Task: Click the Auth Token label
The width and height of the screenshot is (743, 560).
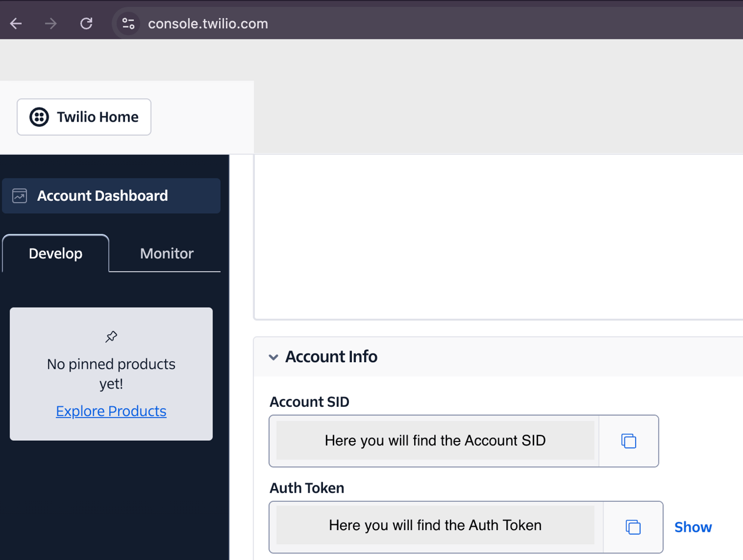Action: pyautogui.click(x=307, y=488)
